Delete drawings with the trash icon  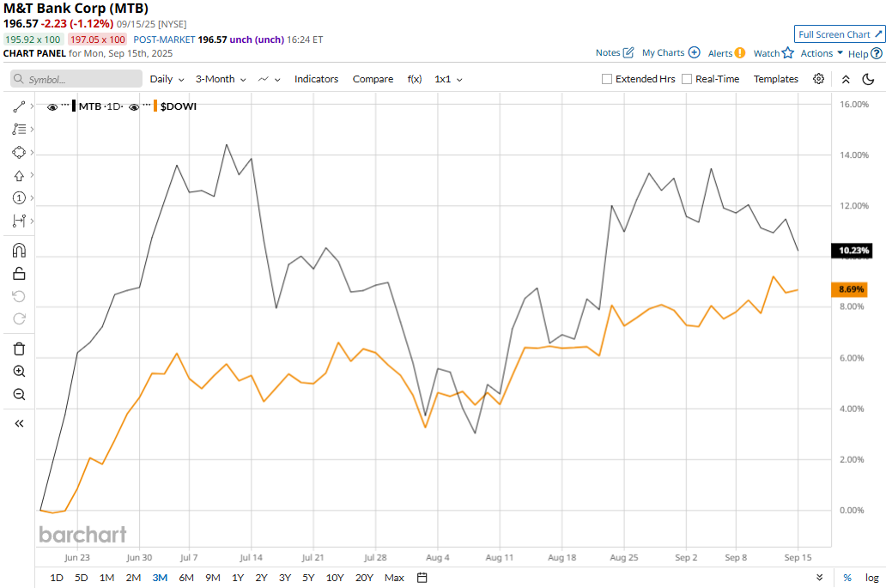pos(19,349)
